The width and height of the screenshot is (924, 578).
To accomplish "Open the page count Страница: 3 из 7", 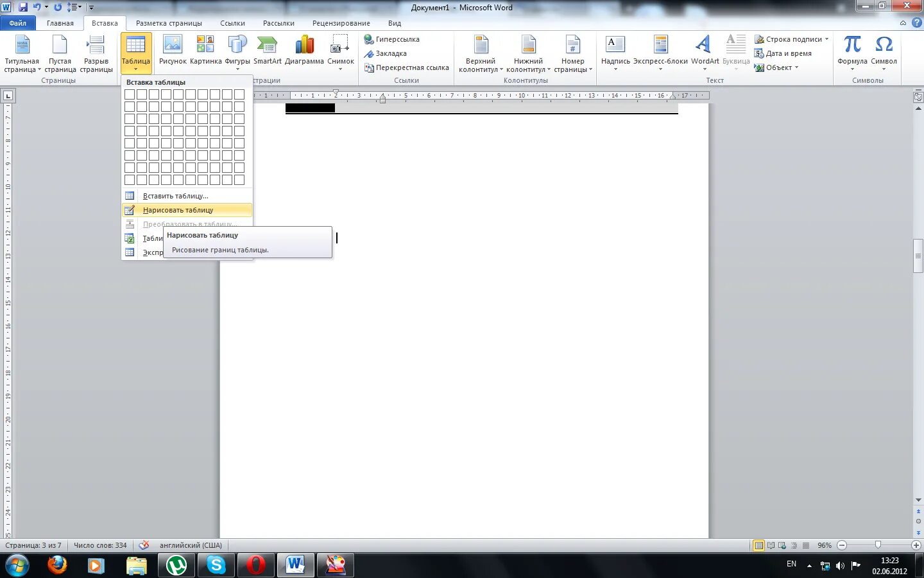I will point(33,545).
